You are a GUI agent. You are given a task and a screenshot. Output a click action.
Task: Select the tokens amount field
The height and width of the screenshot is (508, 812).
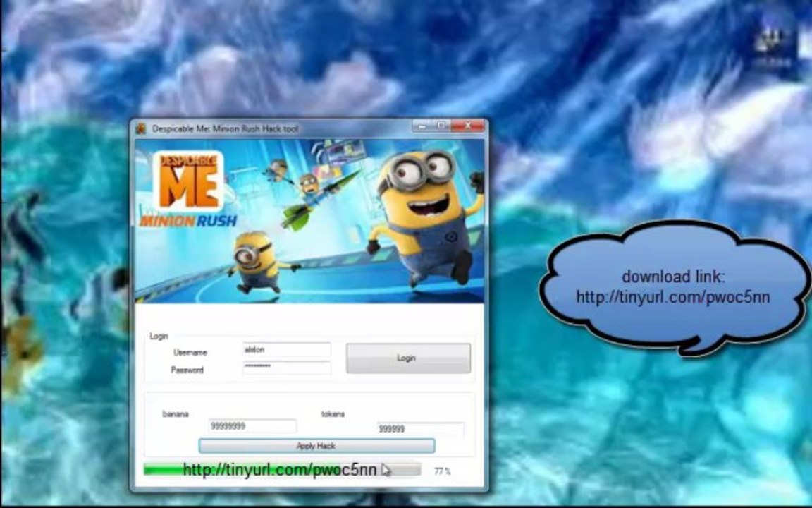coord(421,429)
